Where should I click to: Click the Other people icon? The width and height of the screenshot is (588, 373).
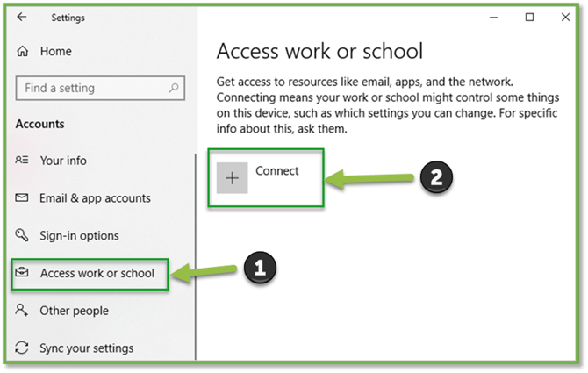click(23, 311)
